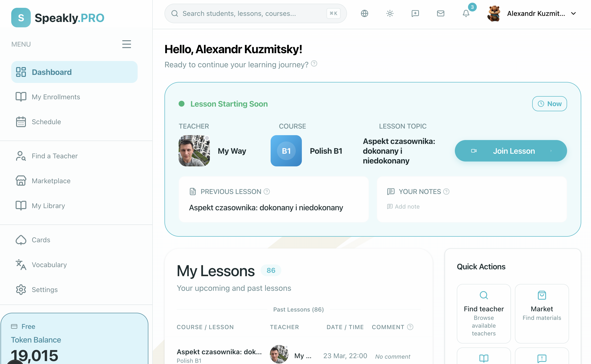Open the Cards sidebar item

(41, 240)
